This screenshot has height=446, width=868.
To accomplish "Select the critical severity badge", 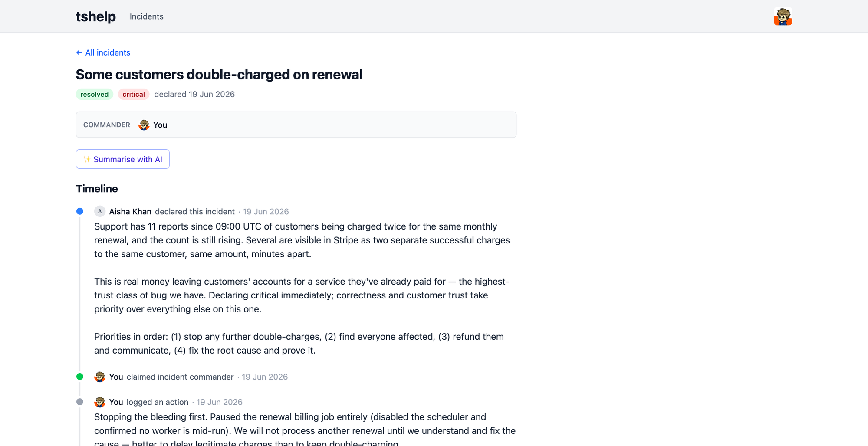I will pos(134,94).
